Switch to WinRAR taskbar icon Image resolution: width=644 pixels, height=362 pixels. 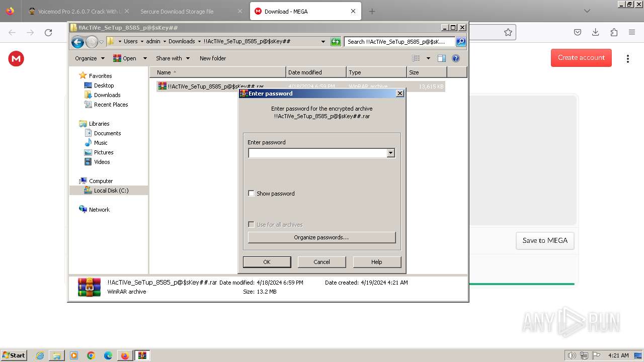(142, 355)
